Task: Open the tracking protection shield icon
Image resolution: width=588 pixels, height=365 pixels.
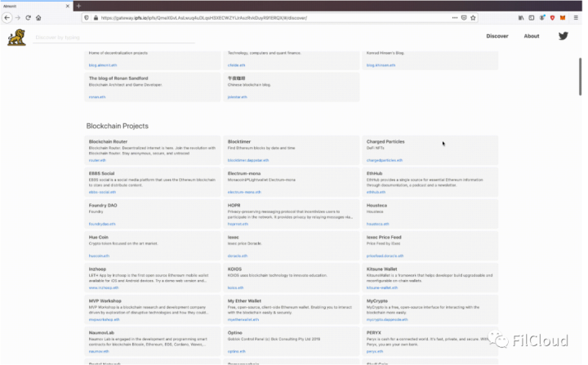Action: (87, 18)
